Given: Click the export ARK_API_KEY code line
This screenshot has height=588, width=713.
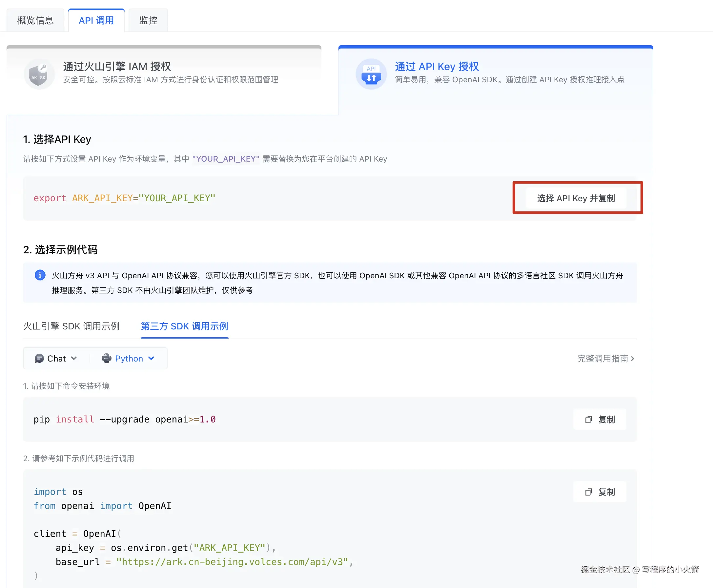Looking at the screenshot, I should point(124,198).
